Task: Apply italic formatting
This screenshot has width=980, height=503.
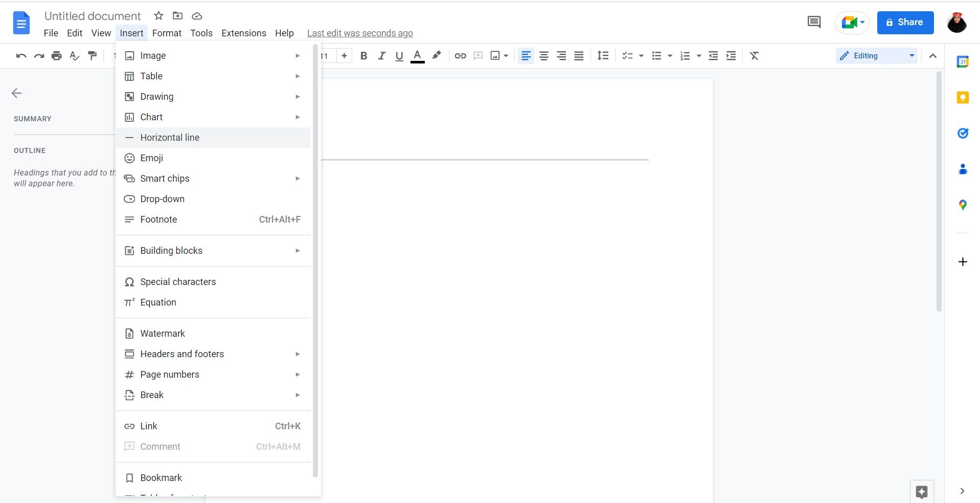Action: 381,56
